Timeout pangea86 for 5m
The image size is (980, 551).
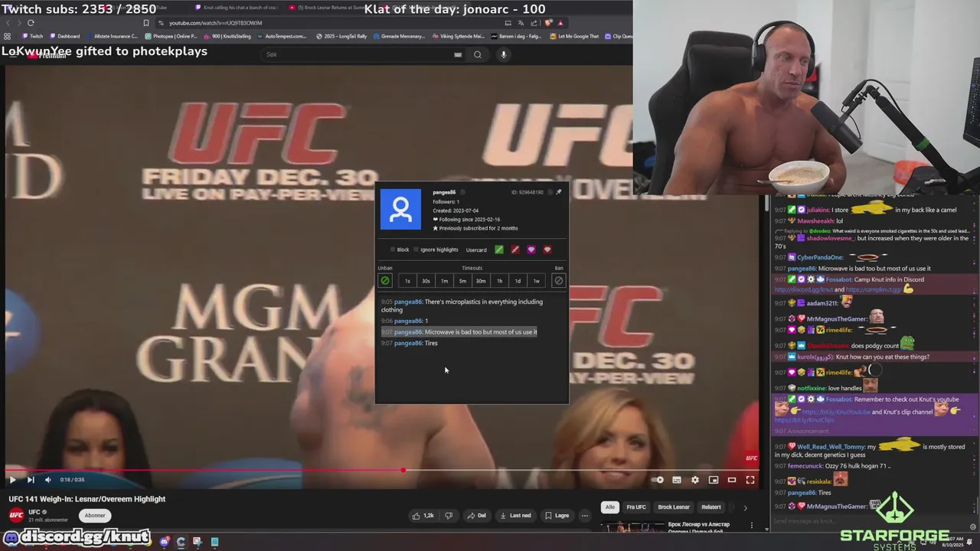point(462,281)
